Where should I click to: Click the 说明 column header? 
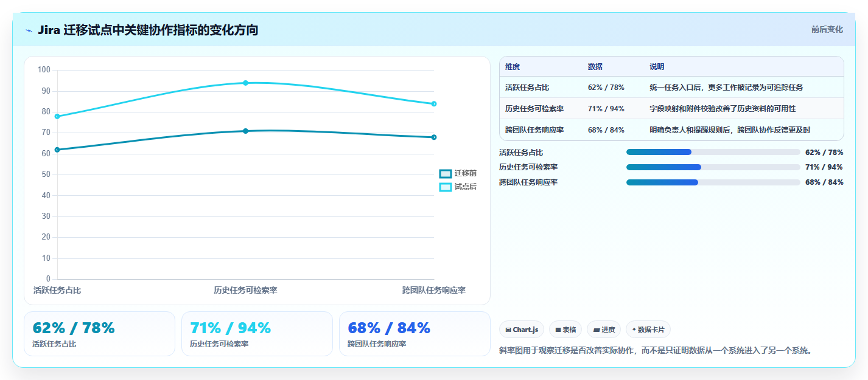657,67
